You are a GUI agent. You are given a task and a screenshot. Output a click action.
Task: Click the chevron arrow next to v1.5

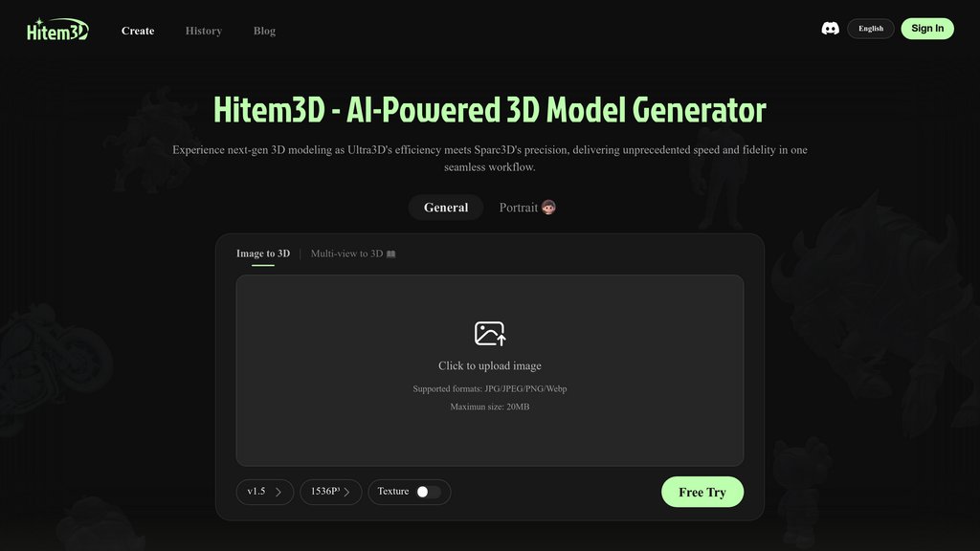point(278,492)
